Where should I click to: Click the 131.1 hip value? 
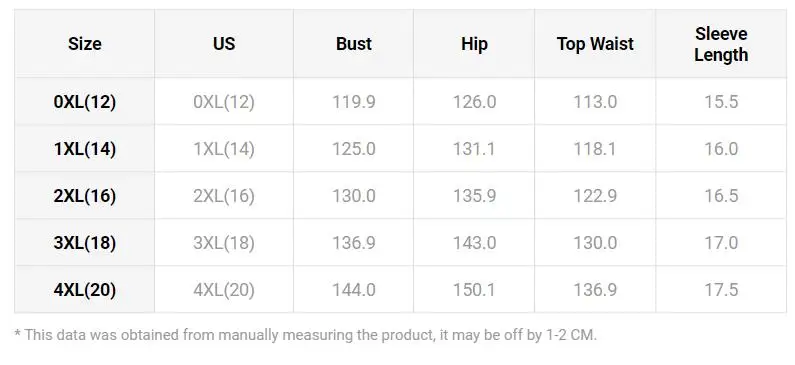(x=474, y=149)
